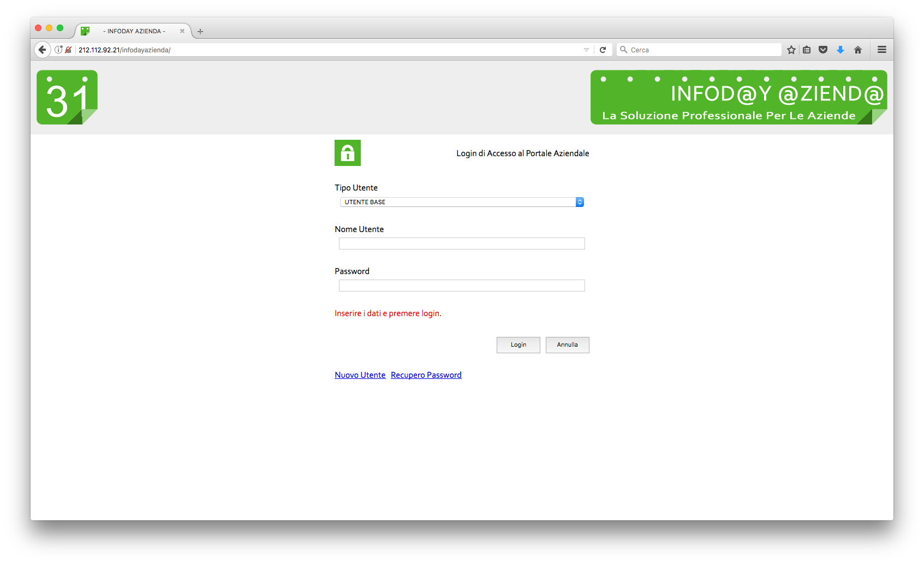
Task: Click the green padlock login icon
Action: click(348, 153)
